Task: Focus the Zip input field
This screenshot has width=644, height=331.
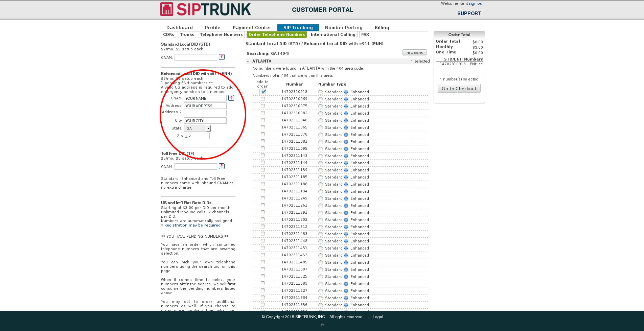Action: [x=197, y=136]
